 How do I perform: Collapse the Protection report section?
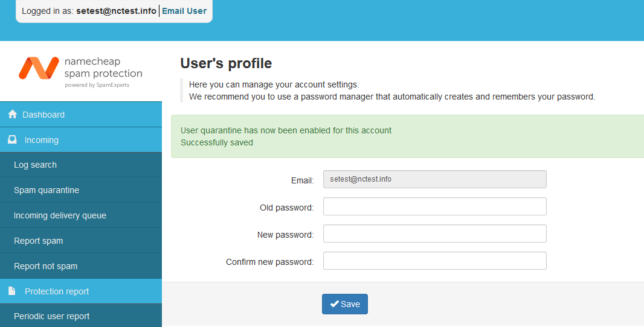[81, 291]
